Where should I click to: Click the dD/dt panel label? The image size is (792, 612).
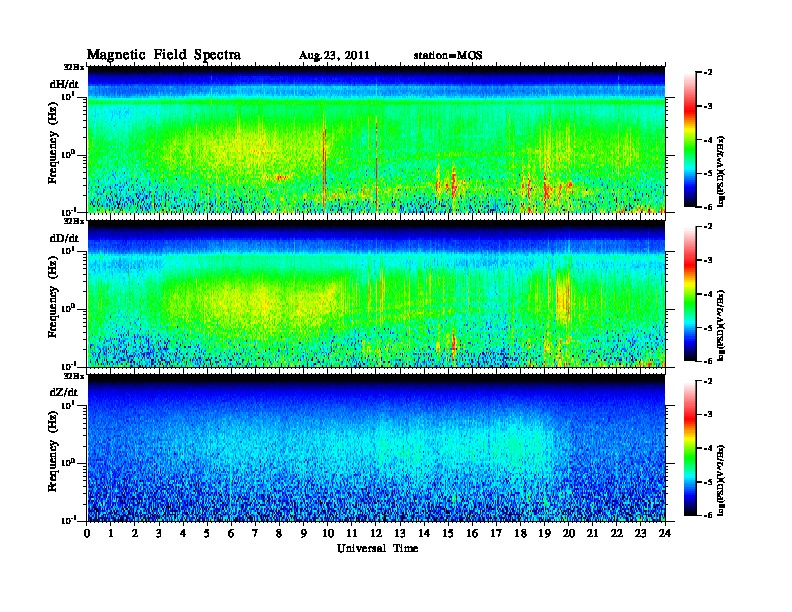pyautogui.click(x=64, y=238)
